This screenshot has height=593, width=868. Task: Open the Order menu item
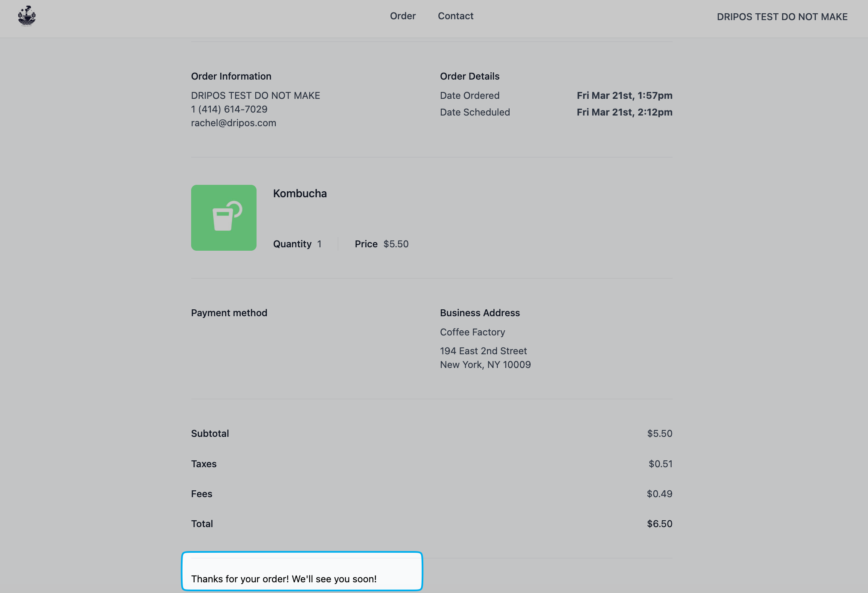tap(402, 16)
